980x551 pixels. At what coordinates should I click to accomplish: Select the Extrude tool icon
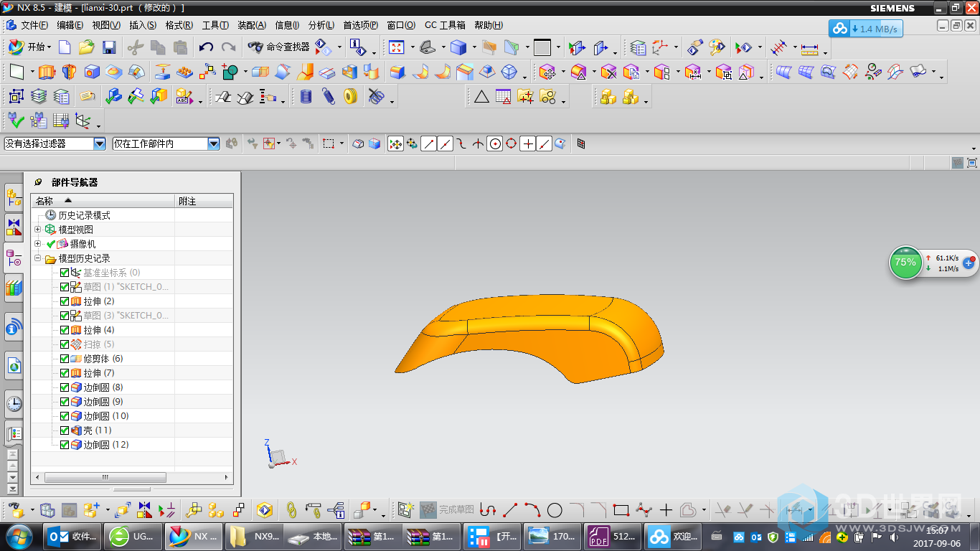coord(47,72)
